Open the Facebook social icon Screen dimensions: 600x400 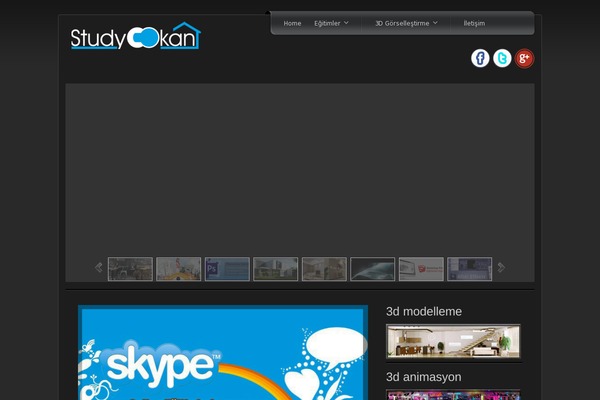[480, 58]
